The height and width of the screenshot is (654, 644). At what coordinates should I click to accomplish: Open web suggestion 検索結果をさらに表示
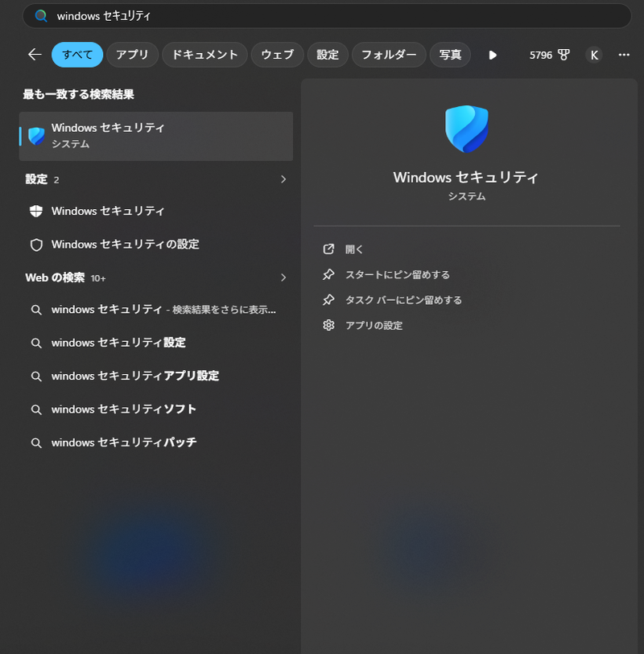[156, 310]
